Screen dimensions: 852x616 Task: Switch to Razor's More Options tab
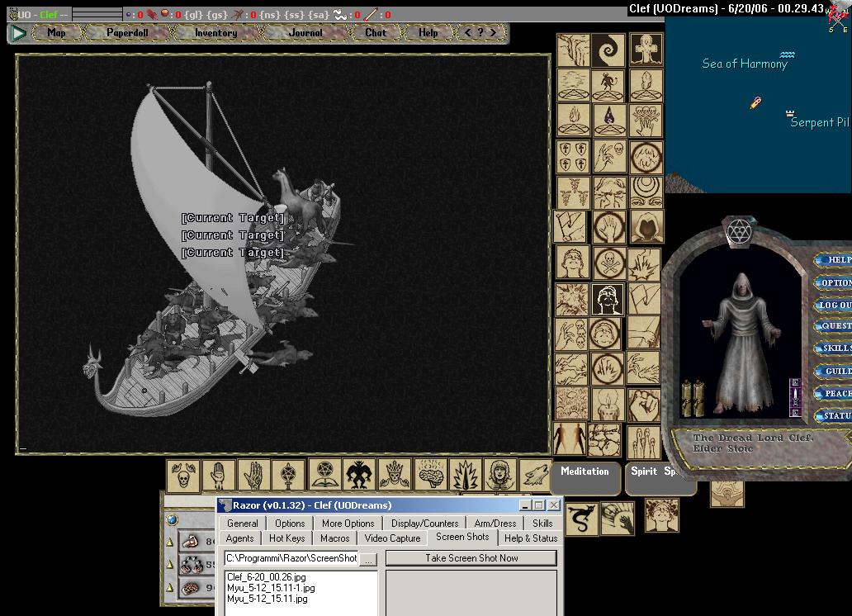click(348, 523)
